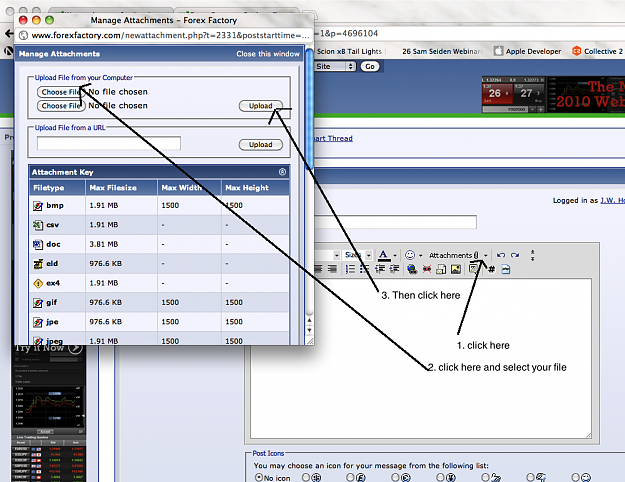
Task: Click the Insert Email Link icon
Action: (x=441, y=270)
